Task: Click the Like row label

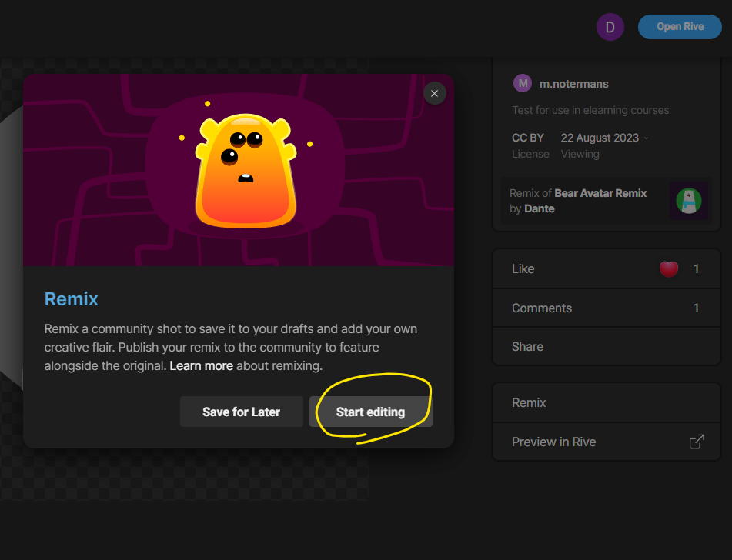Action: (523, 268)
